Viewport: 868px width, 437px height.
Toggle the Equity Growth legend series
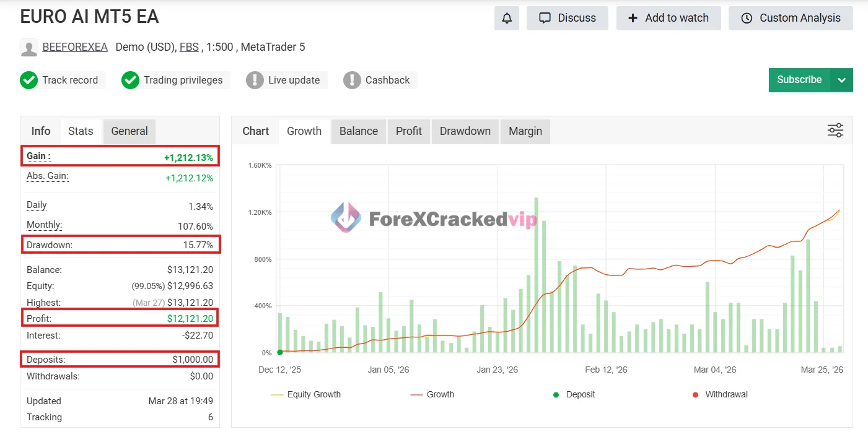[306, 394]
